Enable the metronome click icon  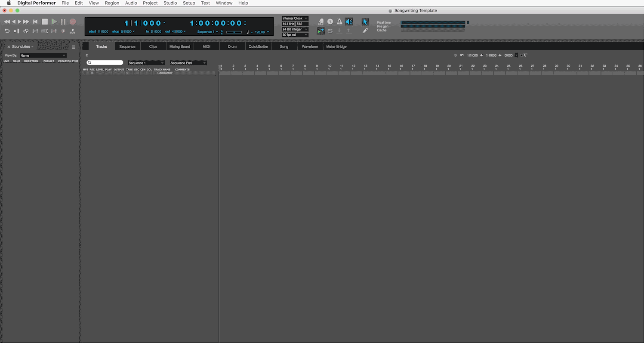coord(339,22)
